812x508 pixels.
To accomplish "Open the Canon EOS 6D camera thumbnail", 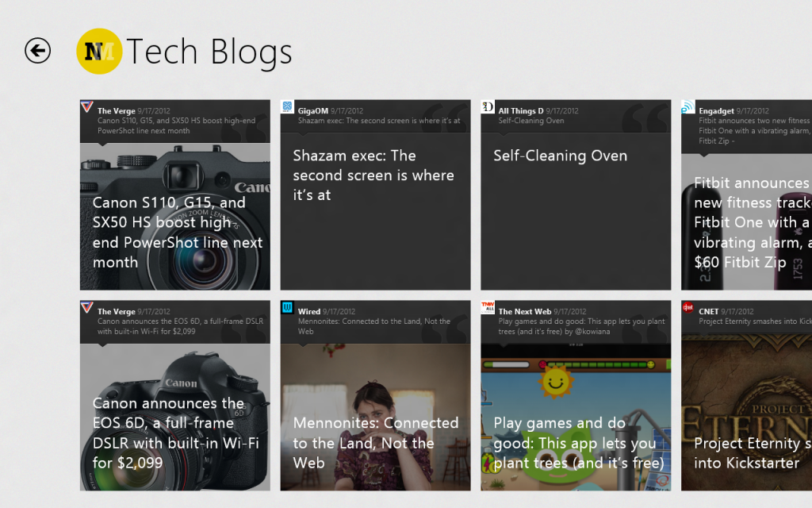I will click(175, 417).
